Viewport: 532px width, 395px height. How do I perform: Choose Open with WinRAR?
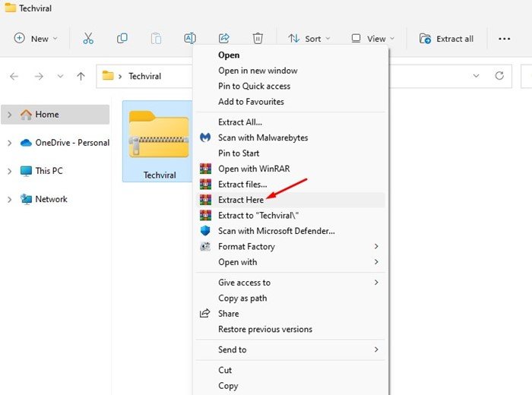click(290, 169)
